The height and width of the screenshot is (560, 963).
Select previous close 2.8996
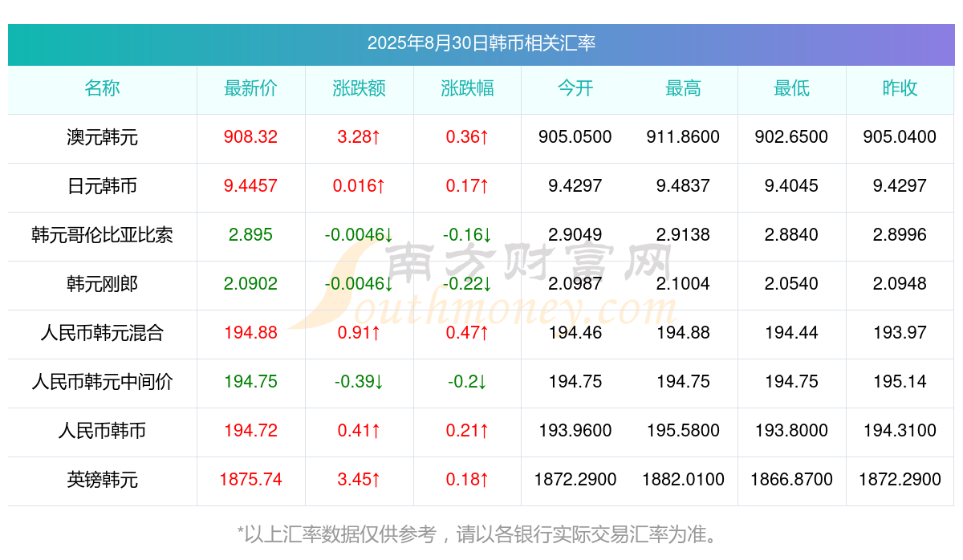click(900, 235)
